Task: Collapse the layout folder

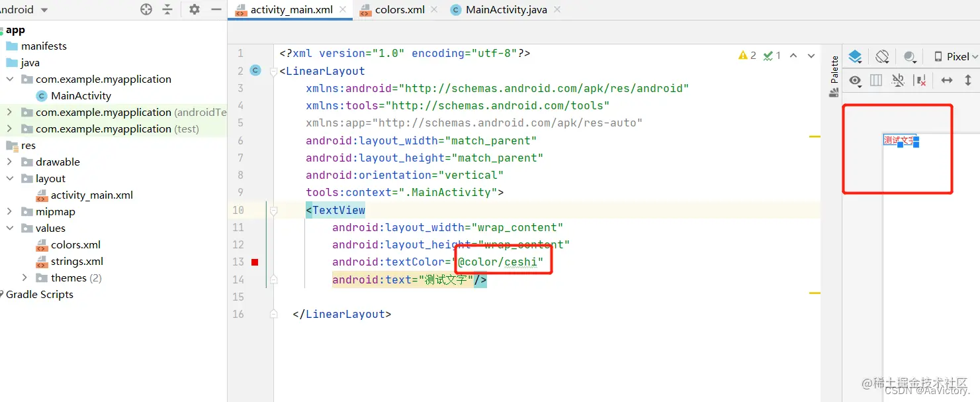Action: [10, 178]
